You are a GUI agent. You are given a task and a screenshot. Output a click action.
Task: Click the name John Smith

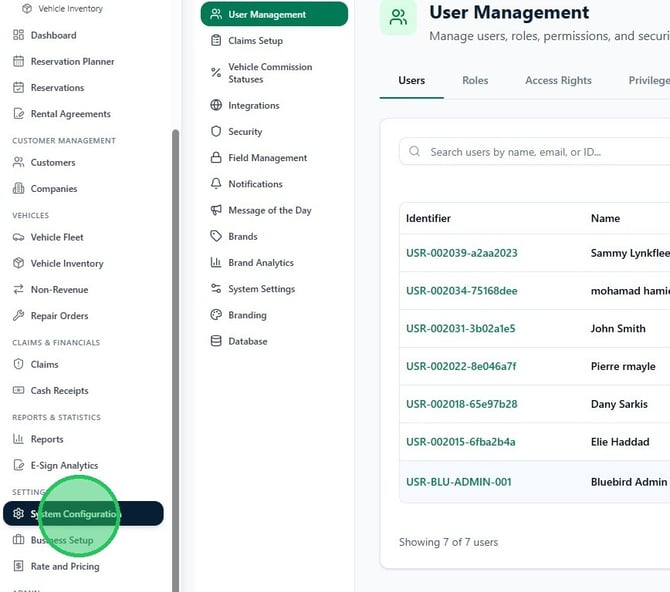click(x=618, y=328)
